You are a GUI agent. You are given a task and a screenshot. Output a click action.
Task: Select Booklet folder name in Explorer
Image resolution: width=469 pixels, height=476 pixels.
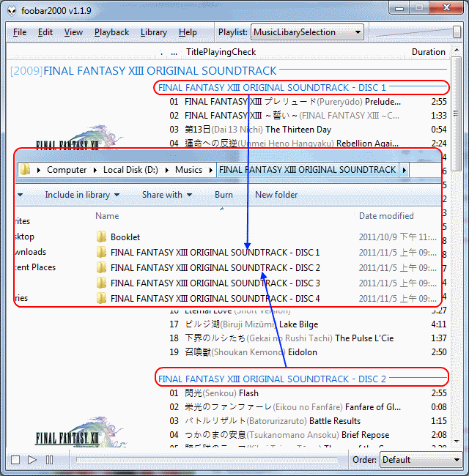pos(125,237)
